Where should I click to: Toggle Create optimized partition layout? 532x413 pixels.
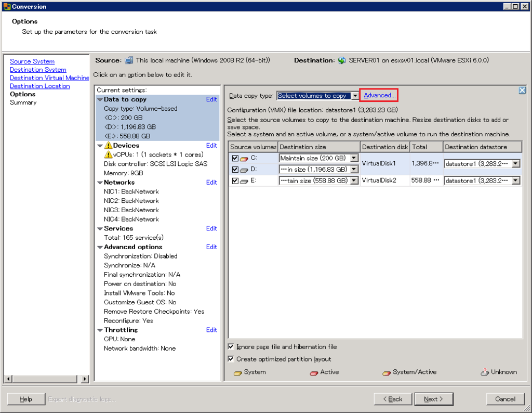(231, 359)
